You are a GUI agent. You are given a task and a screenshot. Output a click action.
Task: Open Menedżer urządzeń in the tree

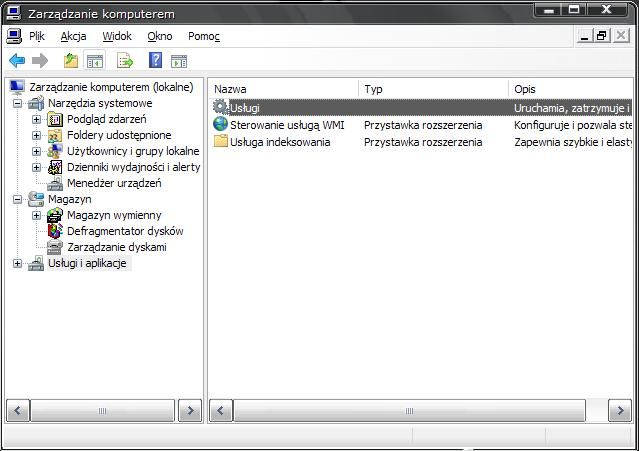tap(113, 183)
